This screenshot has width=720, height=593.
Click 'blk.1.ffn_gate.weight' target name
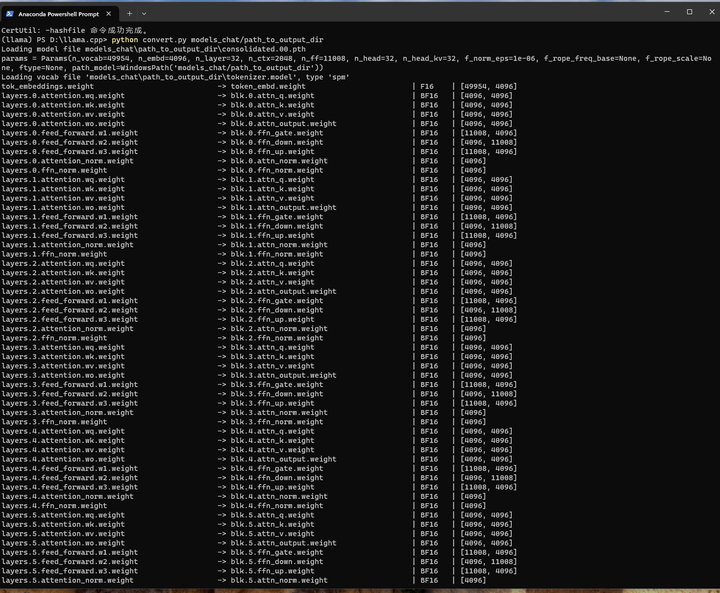point(277,217)
